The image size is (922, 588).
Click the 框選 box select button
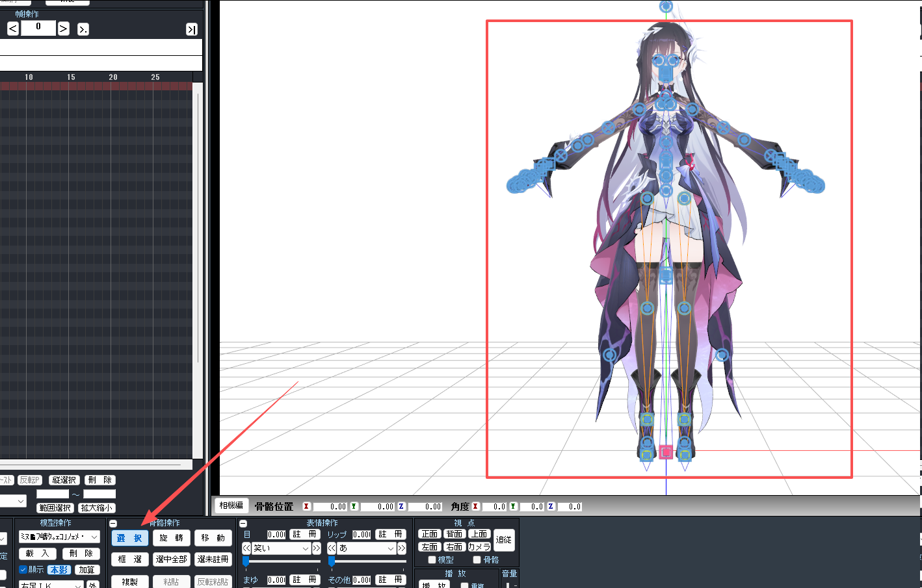[x=130, y=559]
